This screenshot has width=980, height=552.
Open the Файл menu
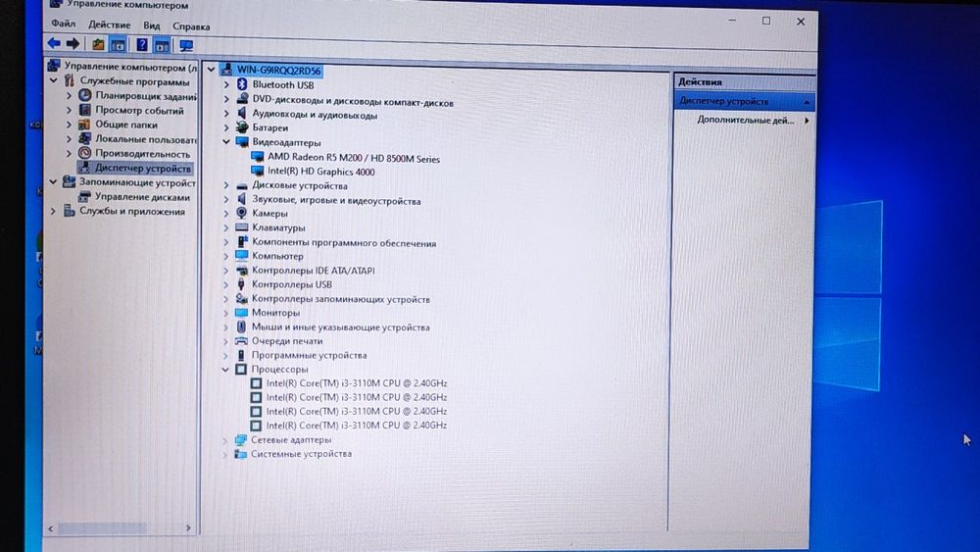click(63, 24)
